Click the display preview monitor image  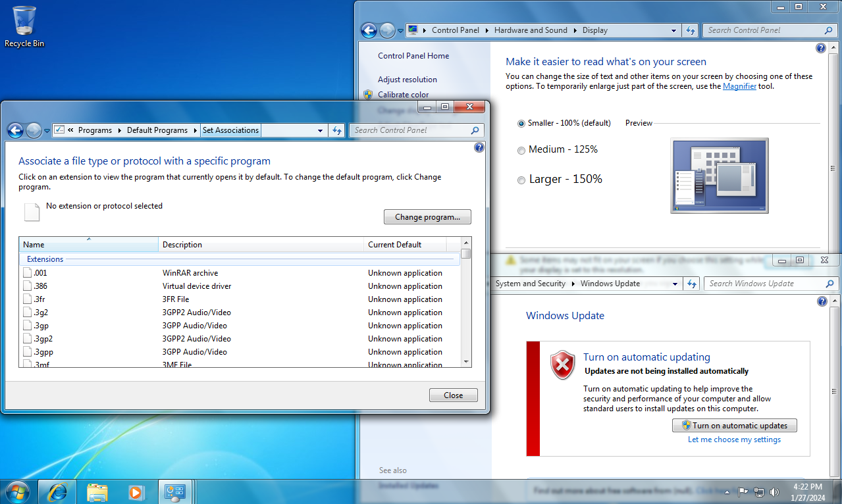720,175
